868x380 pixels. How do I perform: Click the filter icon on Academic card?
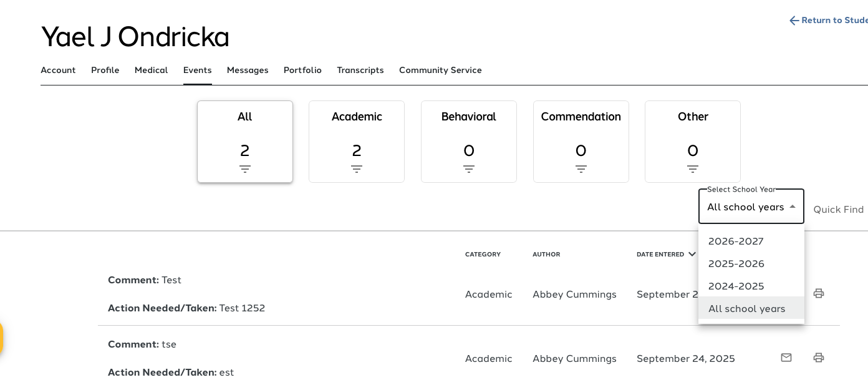pyautogui.click(x=357, y=169)
